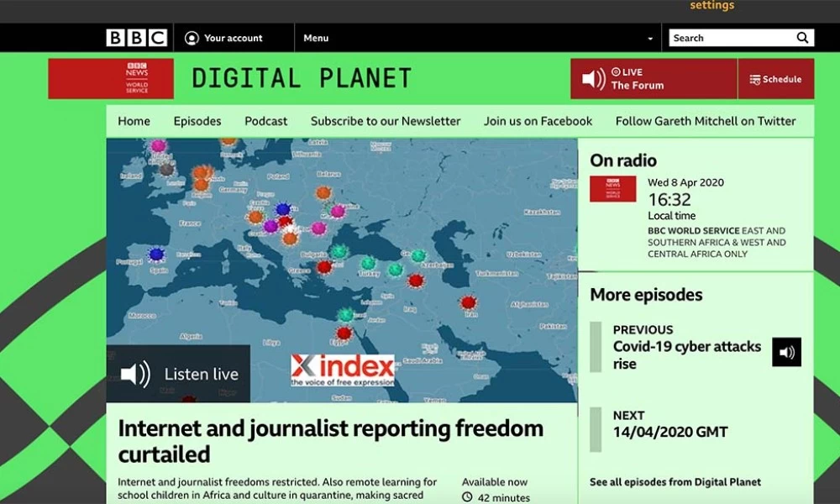Open Internet and journalist reporting freedom curtailed headline
840x504 pixels.
pos(330,441)
